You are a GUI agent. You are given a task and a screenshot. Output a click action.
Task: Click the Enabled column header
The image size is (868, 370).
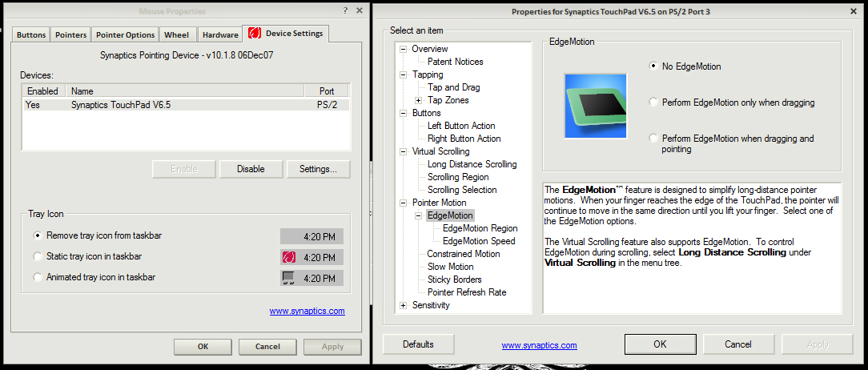point(44,90)
